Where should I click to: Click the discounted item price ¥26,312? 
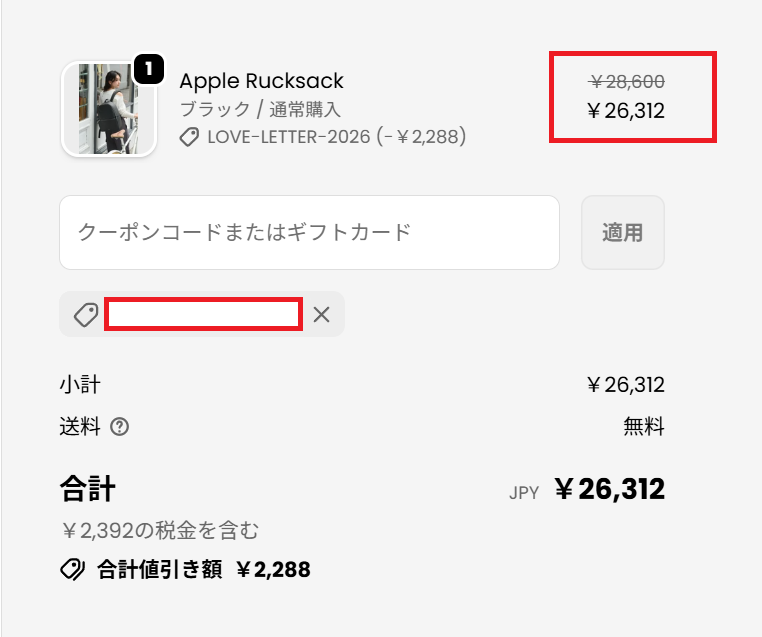coord(627,111)
